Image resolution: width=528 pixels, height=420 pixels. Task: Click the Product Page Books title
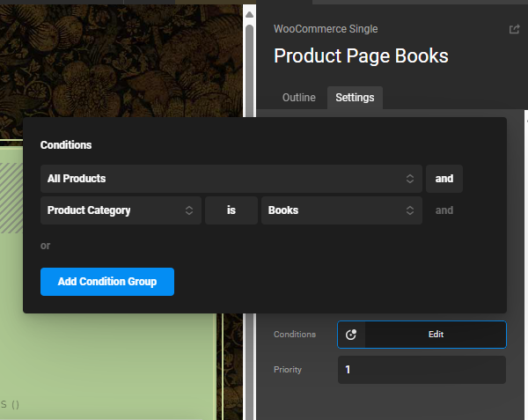pyautogui.click(x=361, y=56)
